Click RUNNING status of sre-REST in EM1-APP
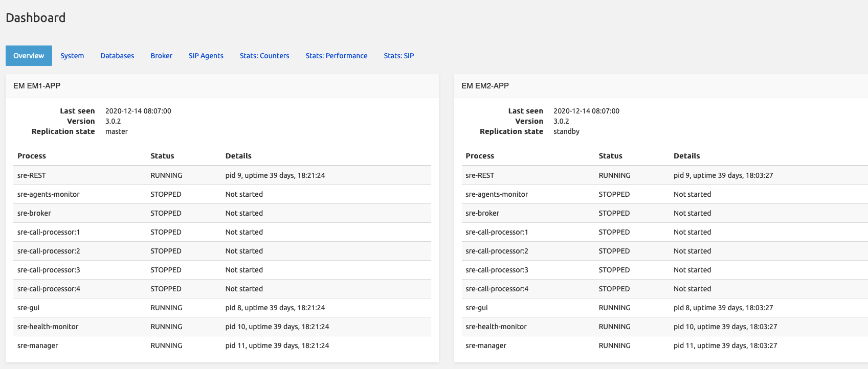Screen dimensions: 868x369 [166, 175]
